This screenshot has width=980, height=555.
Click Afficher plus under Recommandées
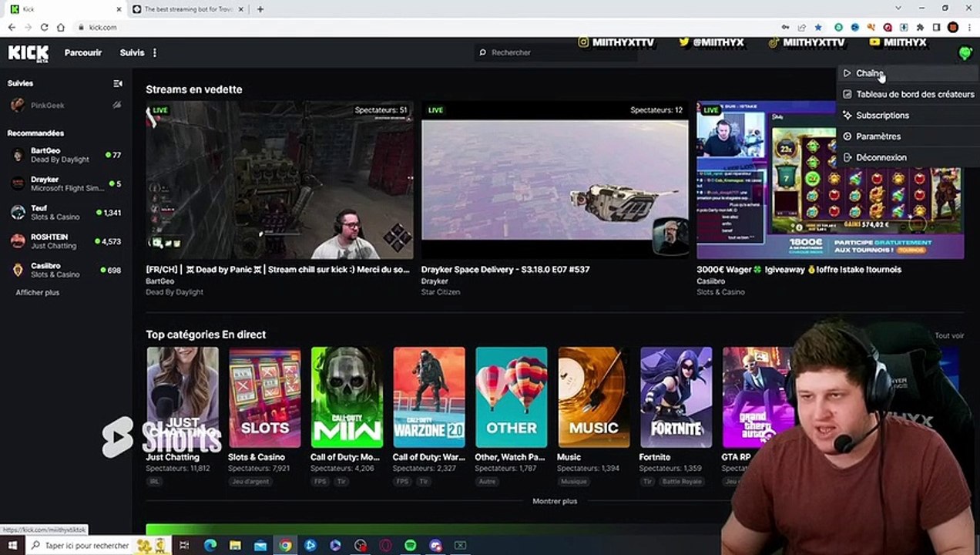38,293
